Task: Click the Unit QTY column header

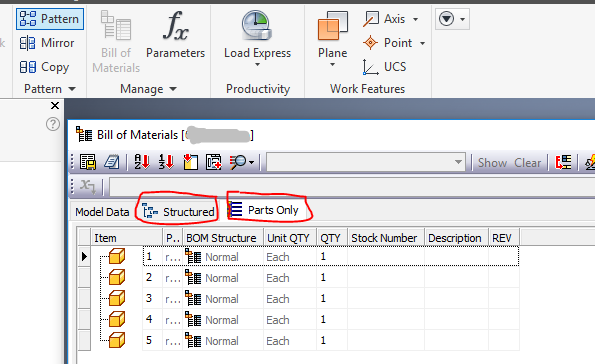Action: (290, 238)
